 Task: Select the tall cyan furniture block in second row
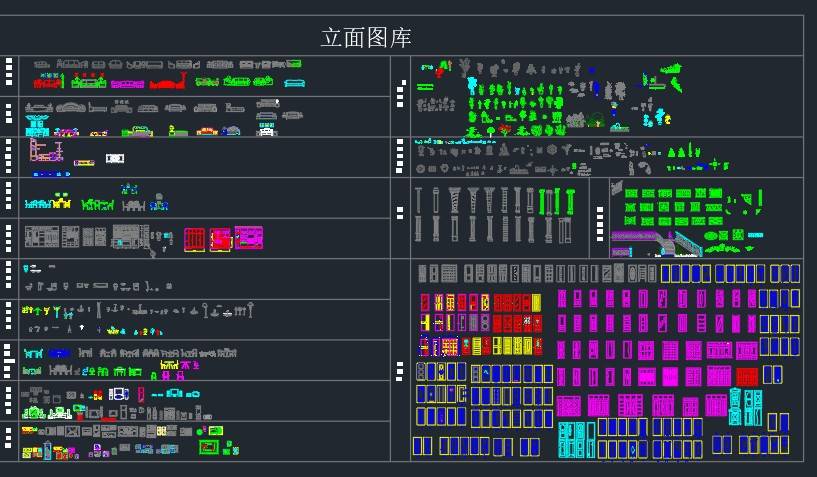pyautogui.click(x=36, y=126)
